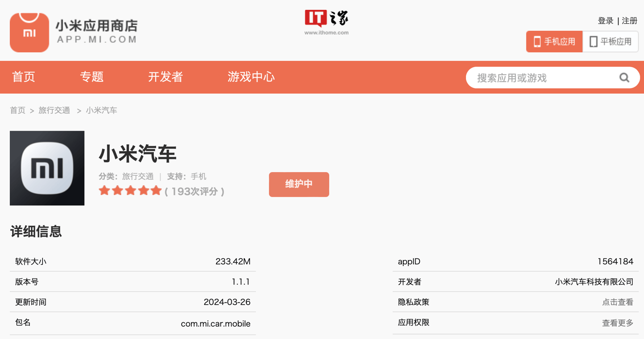The width and height of the screenshot is (644, 339).
Task: Click the search magnifier icon
Action: point(624,78)
